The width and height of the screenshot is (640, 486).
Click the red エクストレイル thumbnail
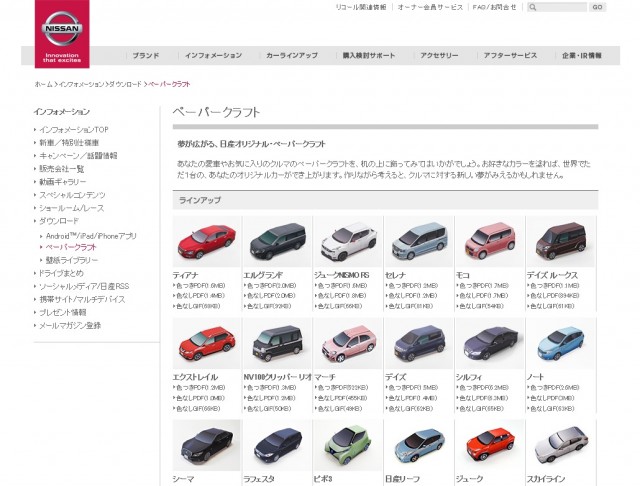pos(207,344)
